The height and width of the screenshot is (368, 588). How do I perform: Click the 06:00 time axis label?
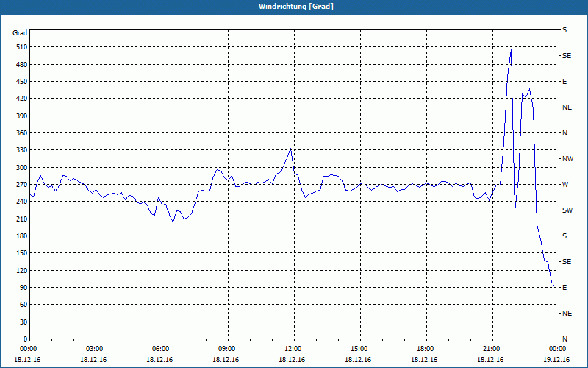pyautogui.click(x=162, y=349)
